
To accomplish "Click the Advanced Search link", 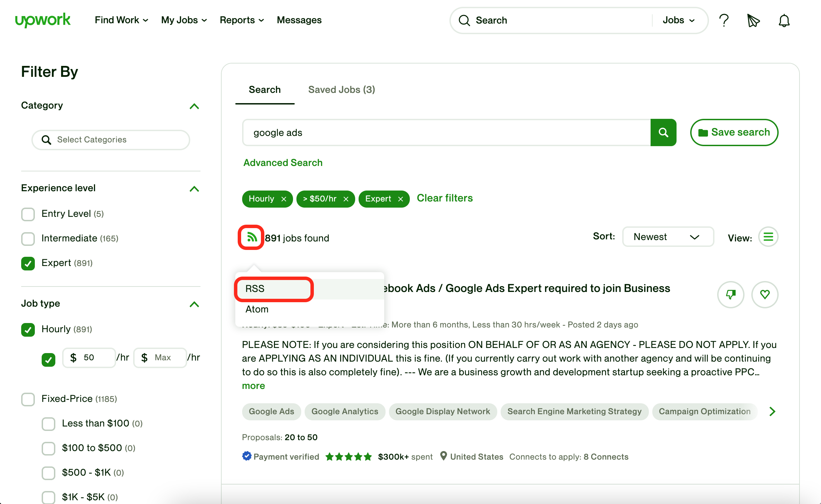I will (283, 163).
